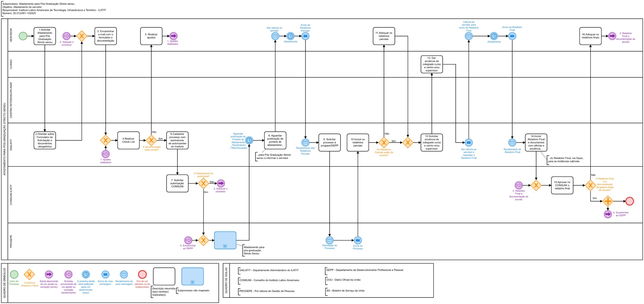The height and width of the screenshot is (304, 644).
Task: Click the blue subprocess box in PROGEPE lane
Action: tap(225, 240)
